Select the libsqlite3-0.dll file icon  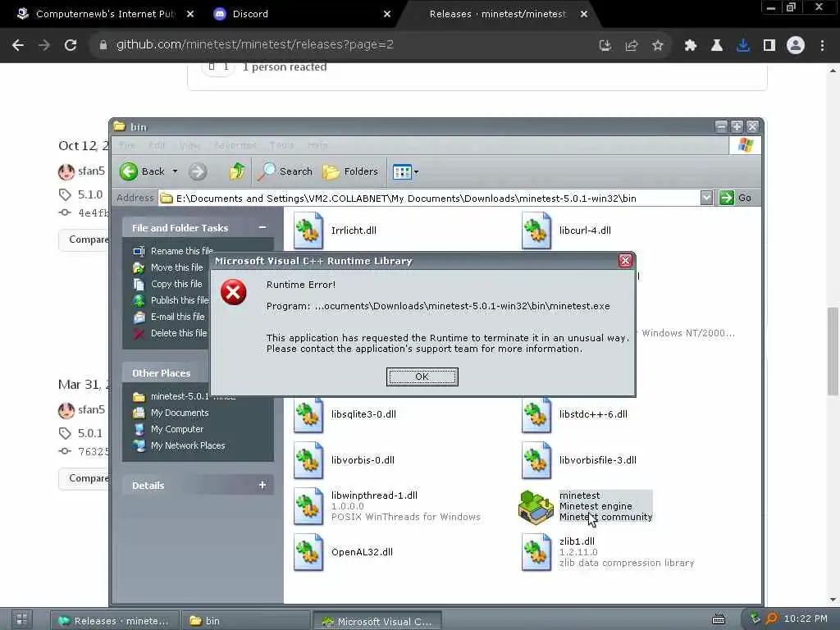click(308, 414)
